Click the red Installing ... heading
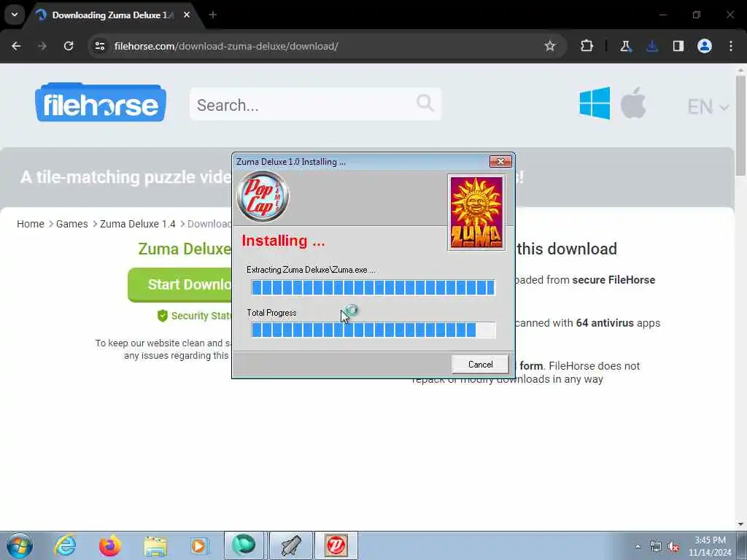This screenshot has height=560, width=747. click(x=284, y=241)
